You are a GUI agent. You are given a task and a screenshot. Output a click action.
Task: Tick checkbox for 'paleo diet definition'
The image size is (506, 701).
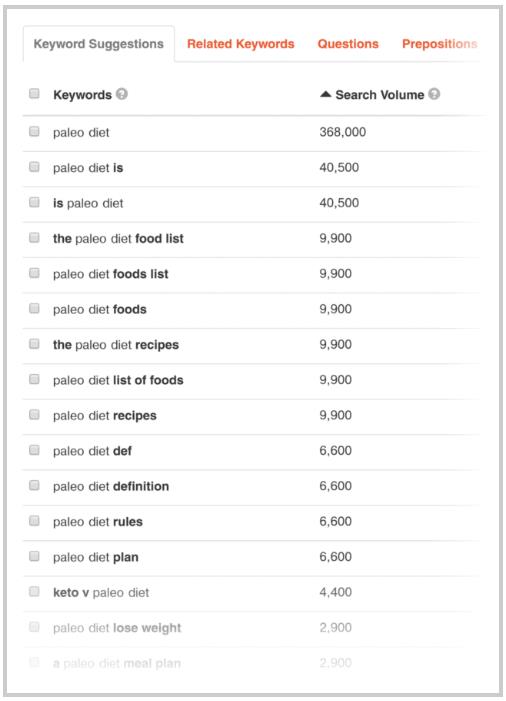tap(34, 485)
